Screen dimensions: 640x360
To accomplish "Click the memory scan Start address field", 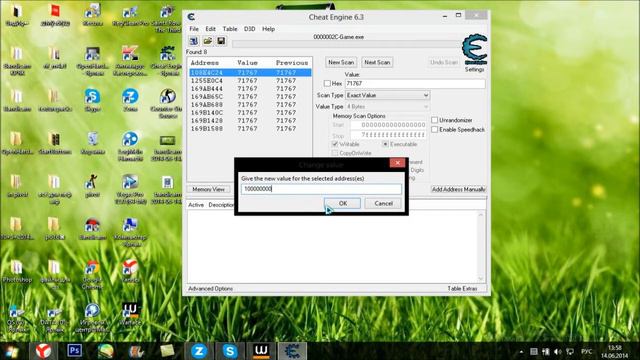I will [388, 125].
